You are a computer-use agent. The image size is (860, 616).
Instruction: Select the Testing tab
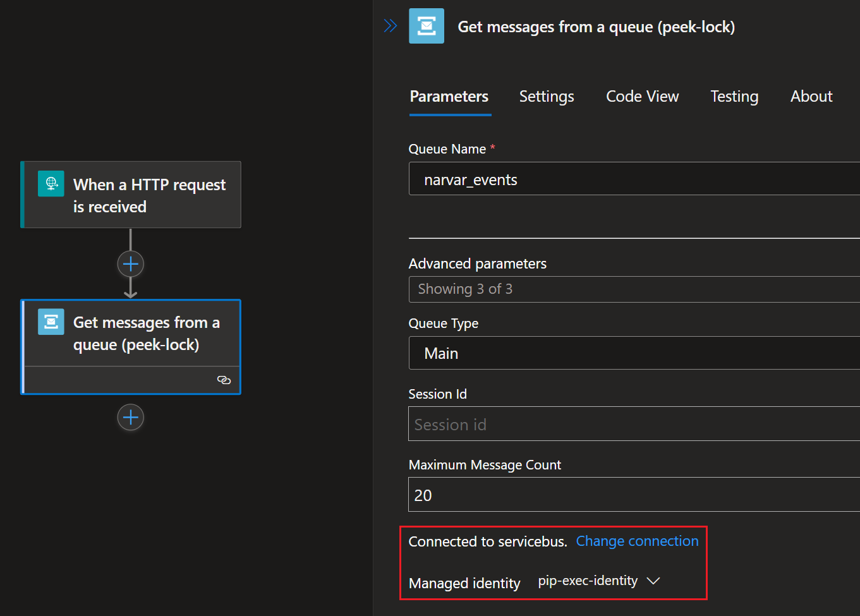coord(734,97)
